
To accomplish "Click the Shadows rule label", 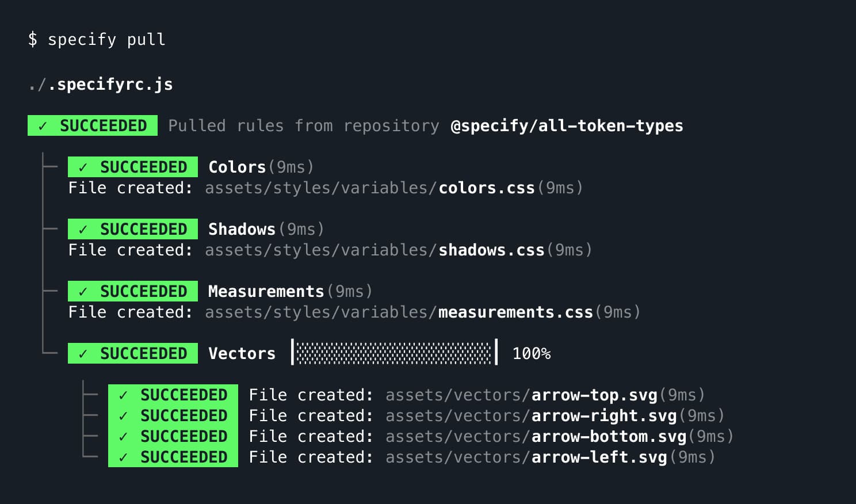I will pyautogui.click(x=242, y=229).
